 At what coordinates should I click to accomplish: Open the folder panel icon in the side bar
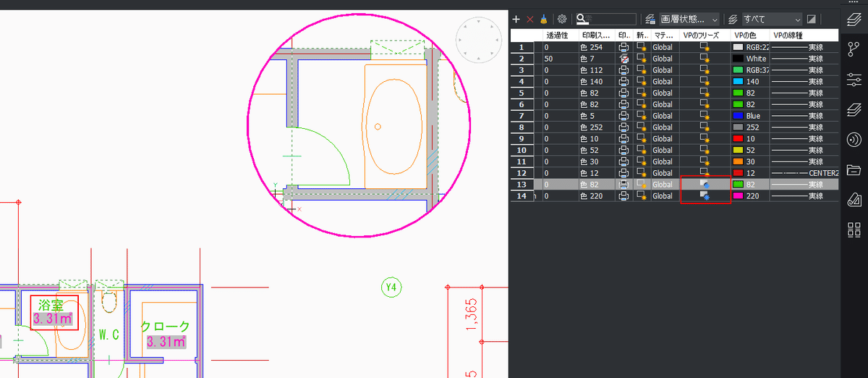(x=854, y=170)
